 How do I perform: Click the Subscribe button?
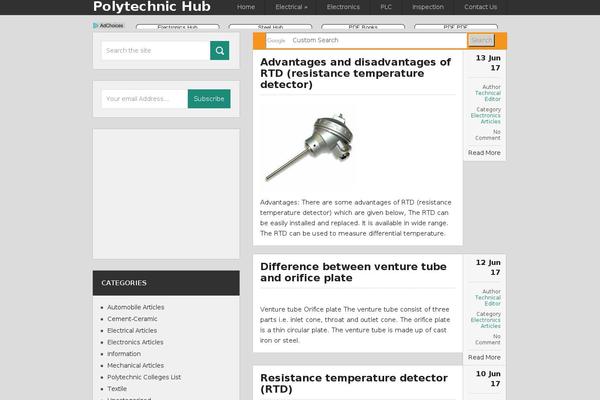coord(209,99)
